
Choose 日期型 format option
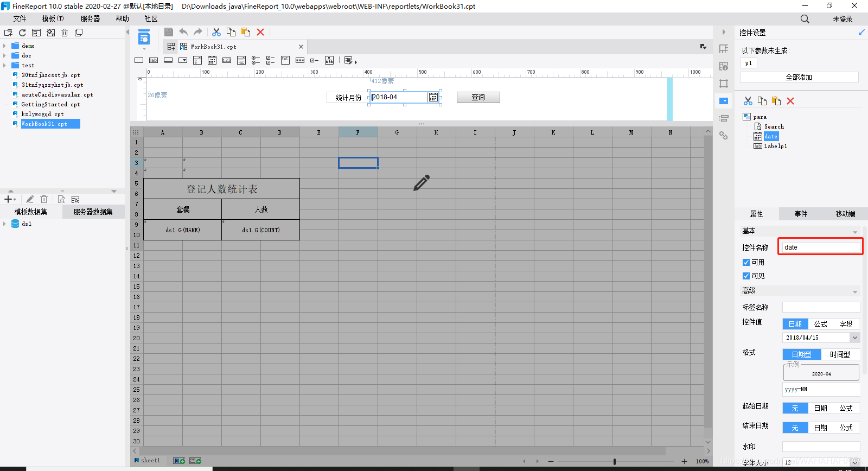(x=802, y=354)
